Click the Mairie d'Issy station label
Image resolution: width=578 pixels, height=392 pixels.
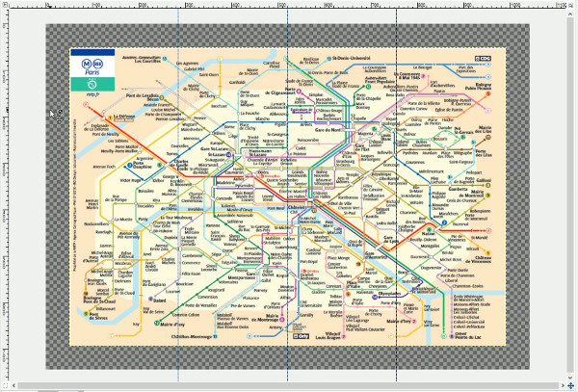172,325
